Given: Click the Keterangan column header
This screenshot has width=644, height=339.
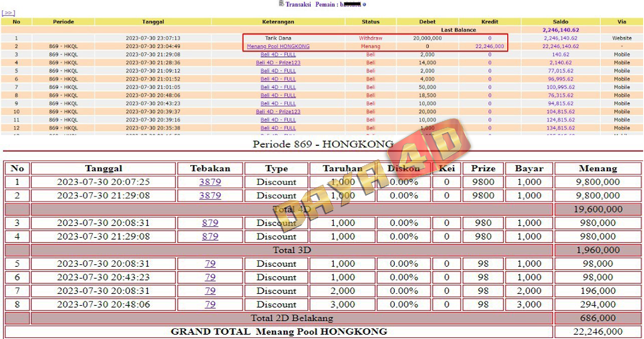Looking at the screenshot, I should tap(278, 22).
